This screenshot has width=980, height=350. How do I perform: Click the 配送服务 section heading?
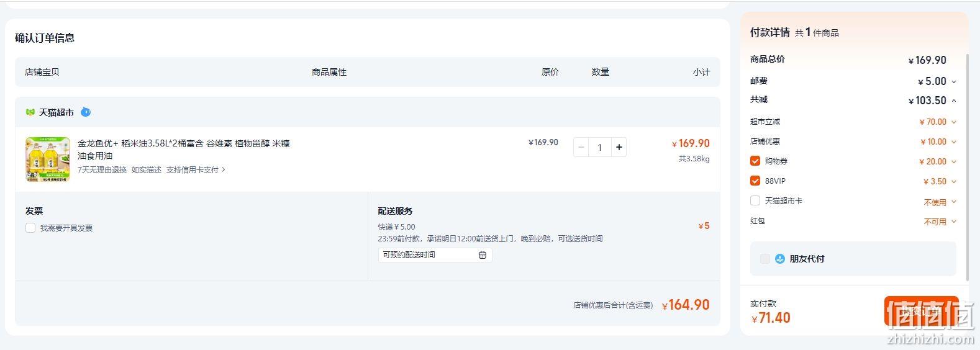pyautogui.click(x=396, y=211)
